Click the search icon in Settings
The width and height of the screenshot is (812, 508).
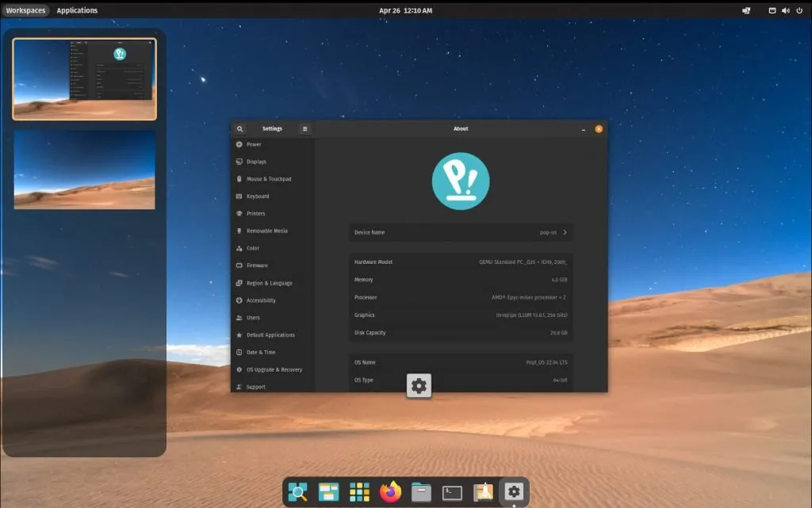pos(239,128)
